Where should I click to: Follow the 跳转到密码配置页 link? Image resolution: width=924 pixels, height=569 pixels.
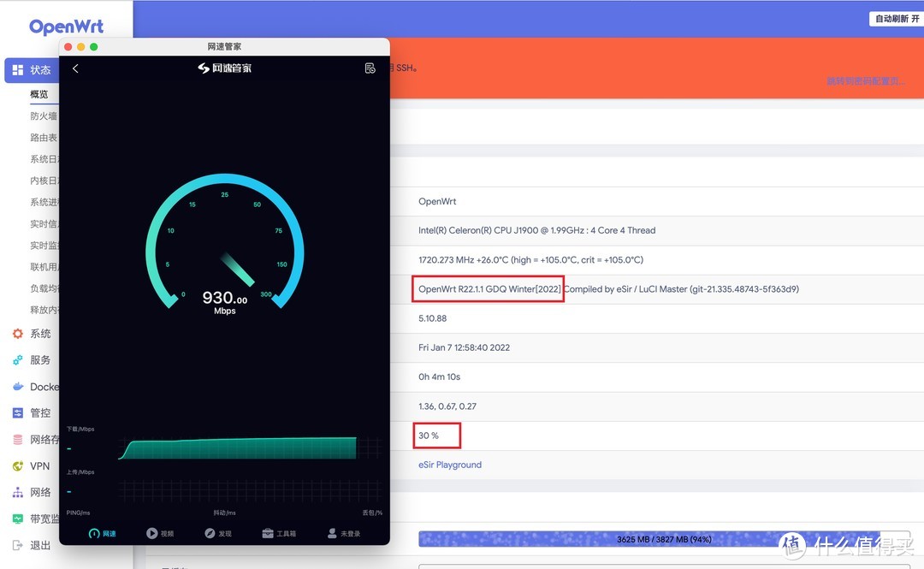[866, 81]
